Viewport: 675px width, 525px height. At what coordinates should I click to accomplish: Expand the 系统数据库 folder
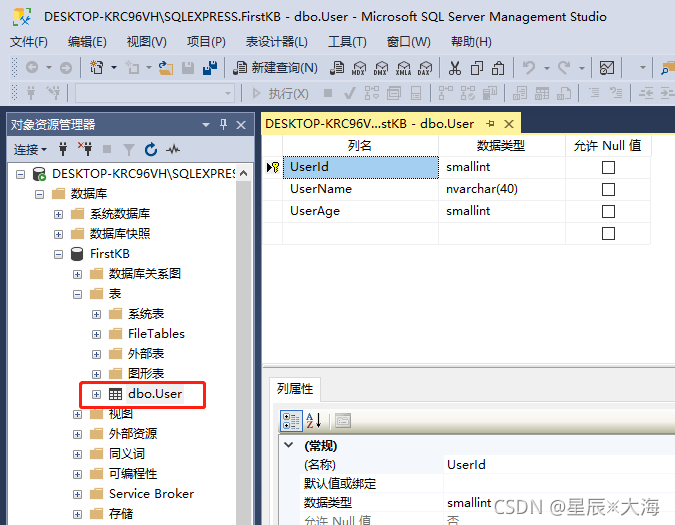tap(59, 214)
